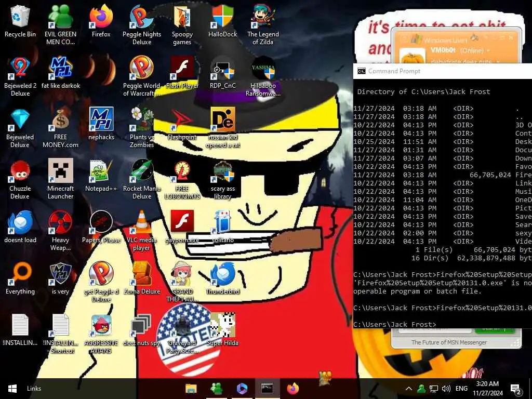The height and width of the screenshot is (399, 532).
Task: Click 'The Future of MSN Messenger' banner
Action: (x=449, y=342)
